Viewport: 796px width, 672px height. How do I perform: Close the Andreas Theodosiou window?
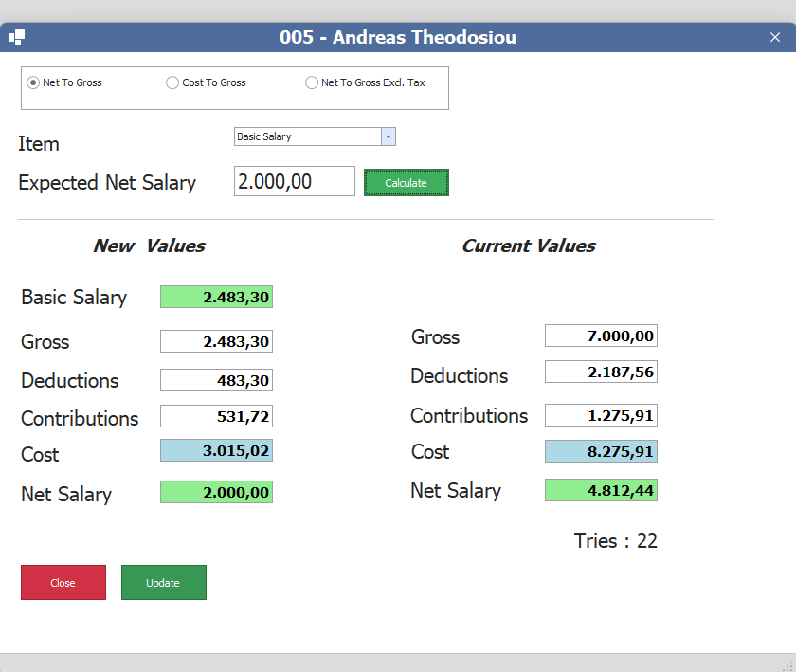coord(775,37)
